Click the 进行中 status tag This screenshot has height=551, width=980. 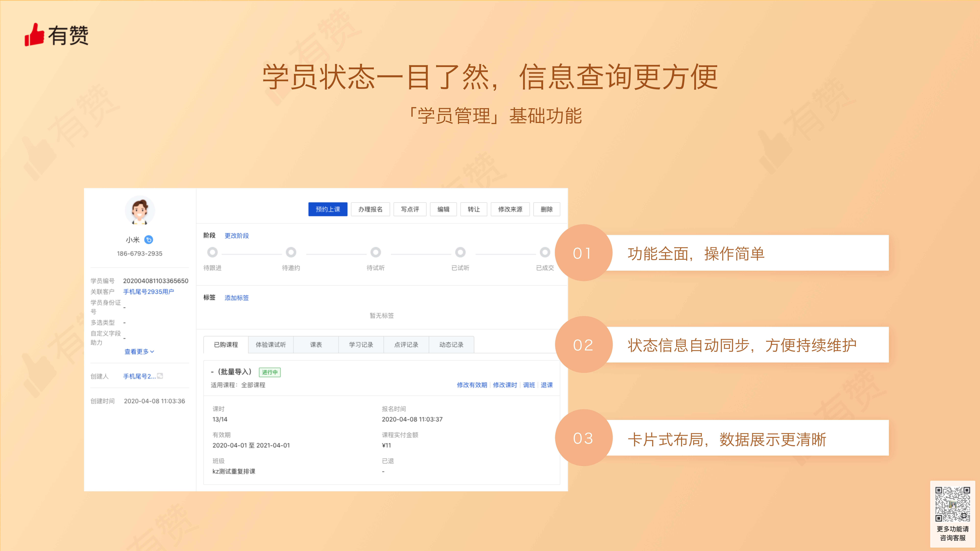(270, 372)
